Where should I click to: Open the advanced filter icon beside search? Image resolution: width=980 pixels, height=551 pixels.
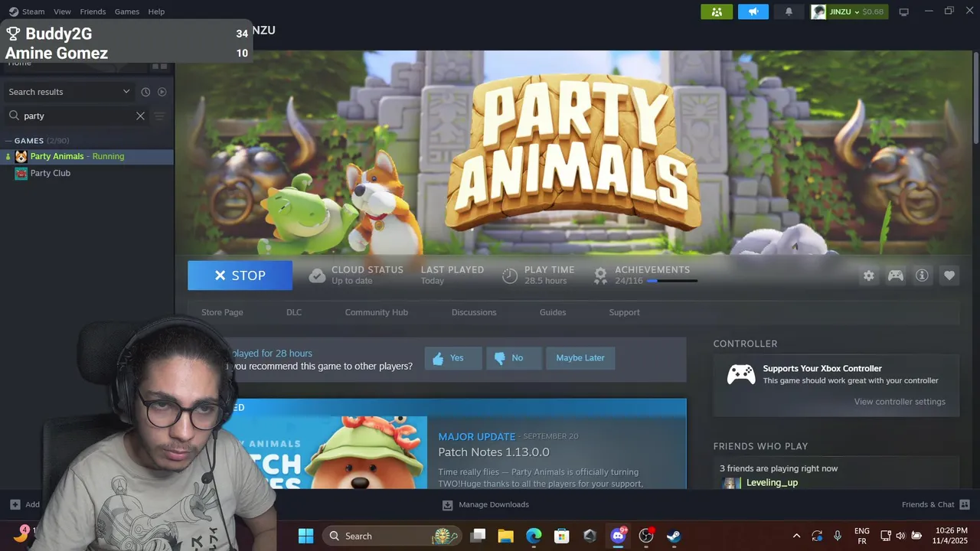pos(159,116)
